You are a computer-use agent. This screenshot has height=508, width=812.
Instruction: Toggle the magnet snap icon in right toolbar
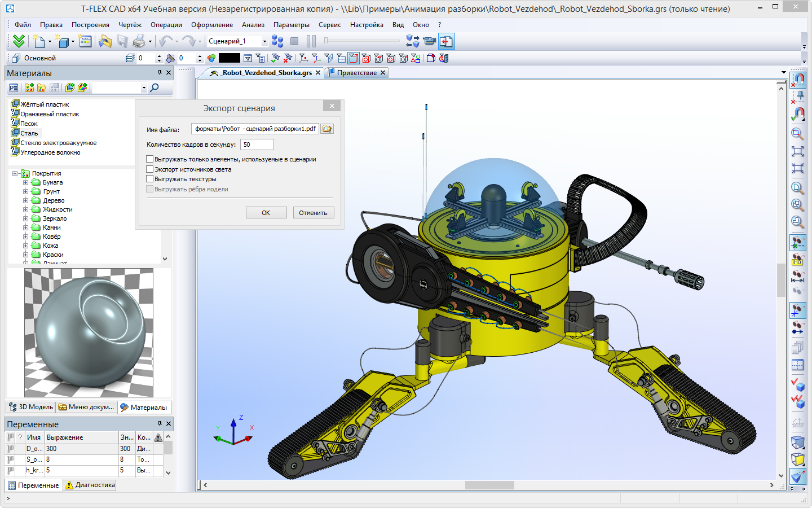click(x=797, y=80)
